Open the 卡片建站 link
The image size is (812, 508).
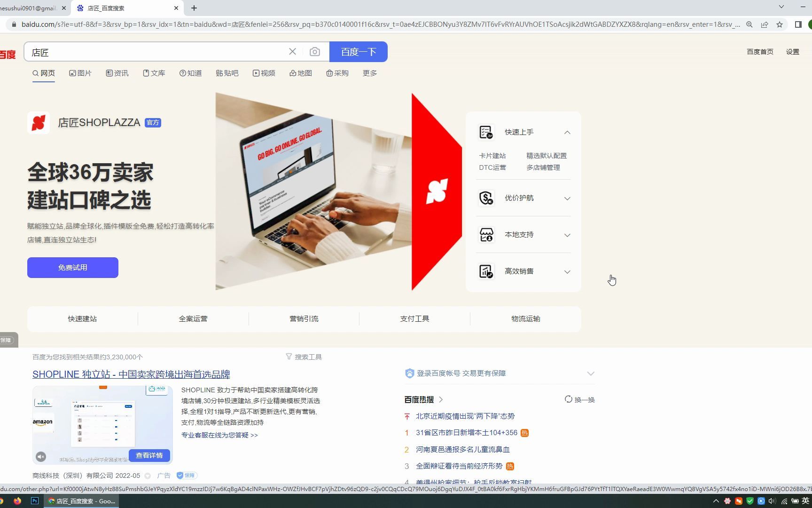coord(492,156)
